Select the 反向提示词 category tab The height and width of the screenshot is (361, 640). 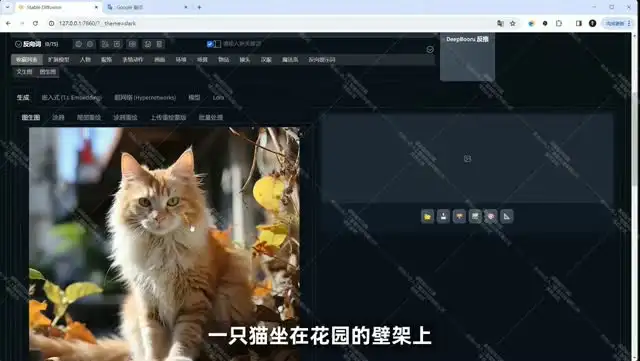(x=322, y=60)
